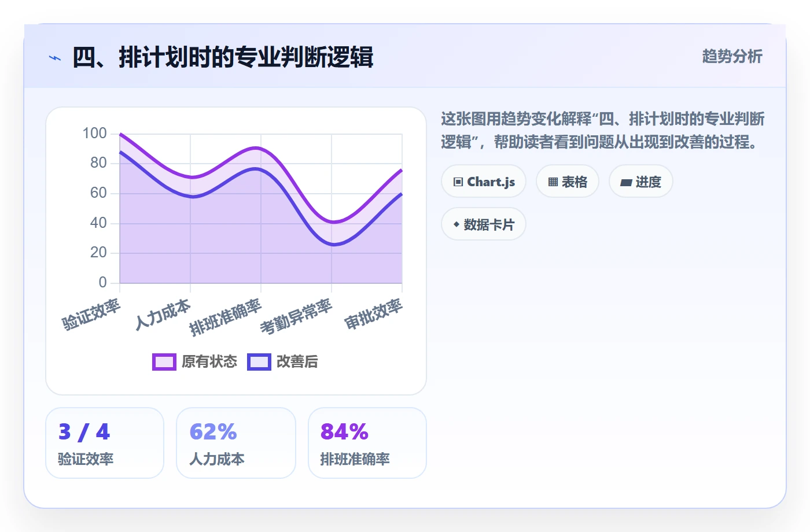810x532 pixels.
Task: Open the 62% 人力成本 card
Action: (x=236, y=443)
